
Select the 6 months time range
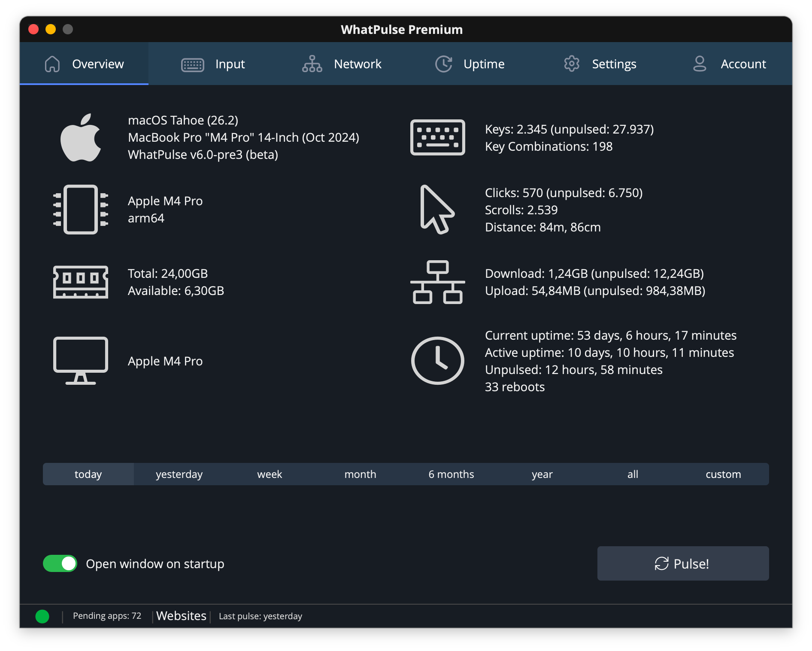click(x=451, y=474)
